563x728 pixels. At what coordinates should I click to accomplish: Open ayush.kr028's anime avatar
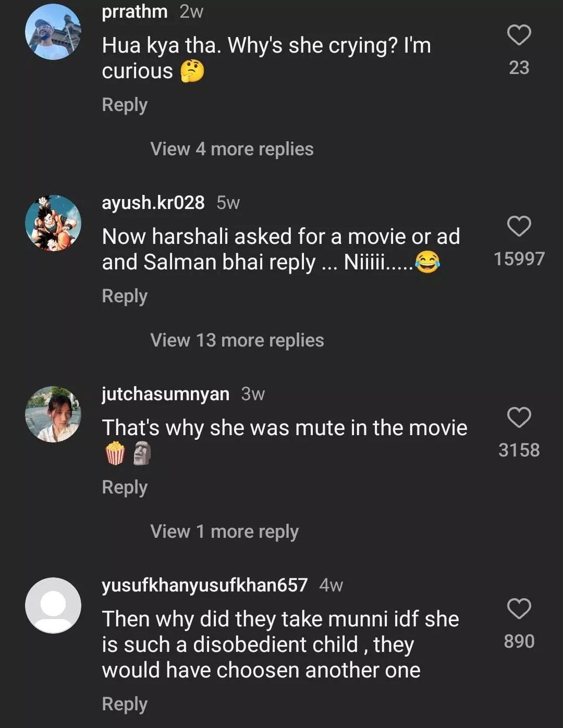[x=53, y=223]
